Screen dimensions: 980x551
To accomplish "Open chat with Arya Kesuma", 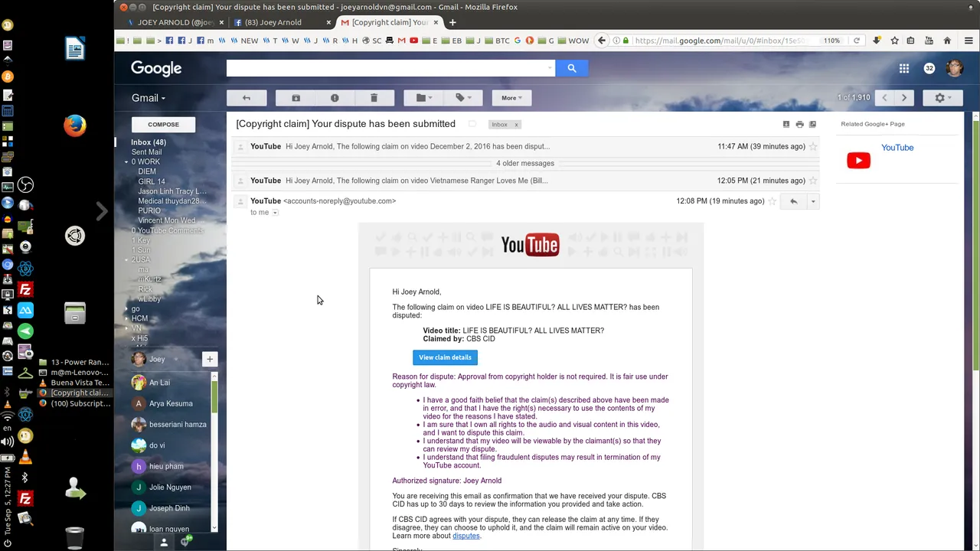I will [169, 403].
